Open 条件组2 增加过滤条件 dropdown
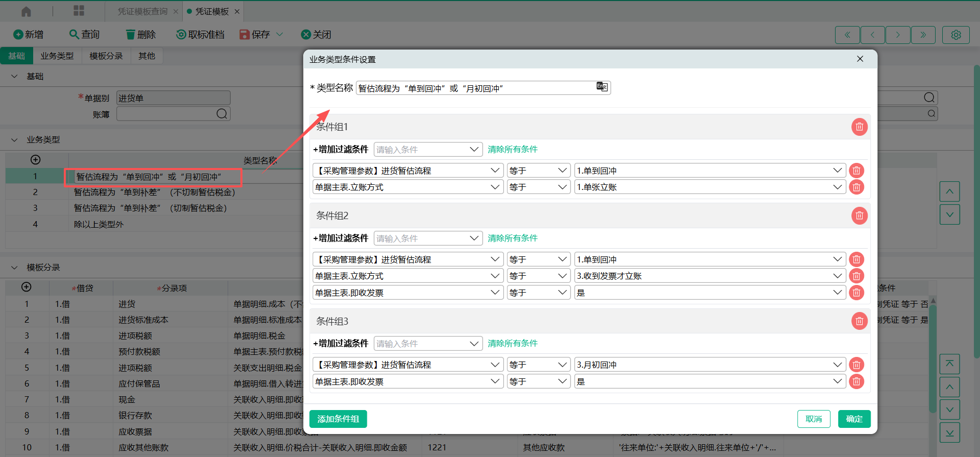 coord(428,238)
